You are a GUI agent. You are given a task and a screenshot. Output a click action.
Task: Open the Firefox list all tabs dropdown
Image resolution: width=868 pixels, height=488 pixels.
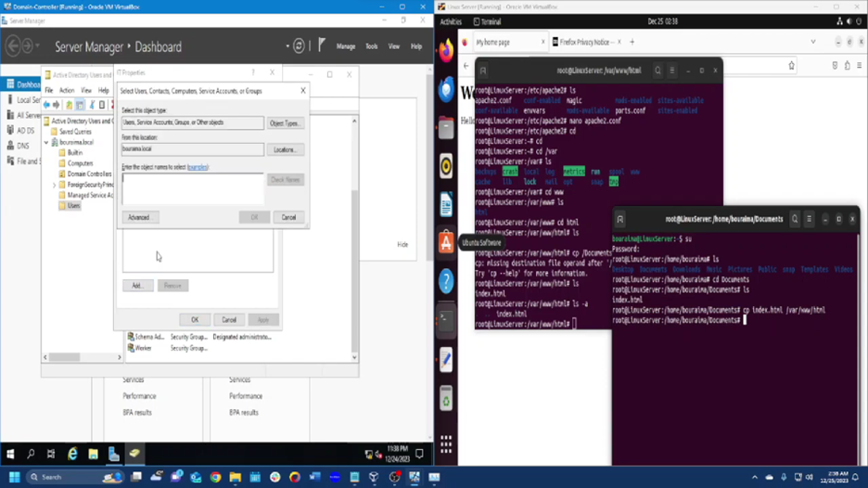[813, 42]
